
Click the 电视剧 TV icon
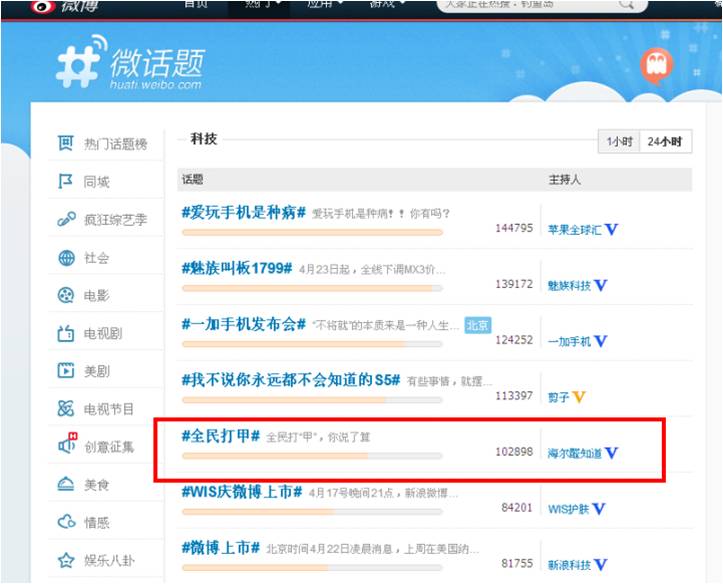tap(65, 333)
